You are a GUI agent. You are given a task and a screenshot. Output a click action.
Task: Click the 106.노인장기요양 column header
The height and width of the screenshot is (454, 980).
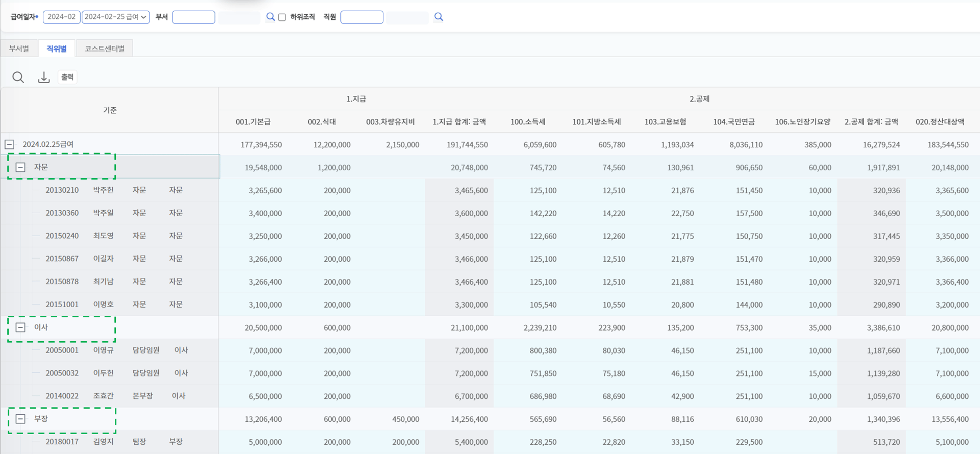pos(802,122)
